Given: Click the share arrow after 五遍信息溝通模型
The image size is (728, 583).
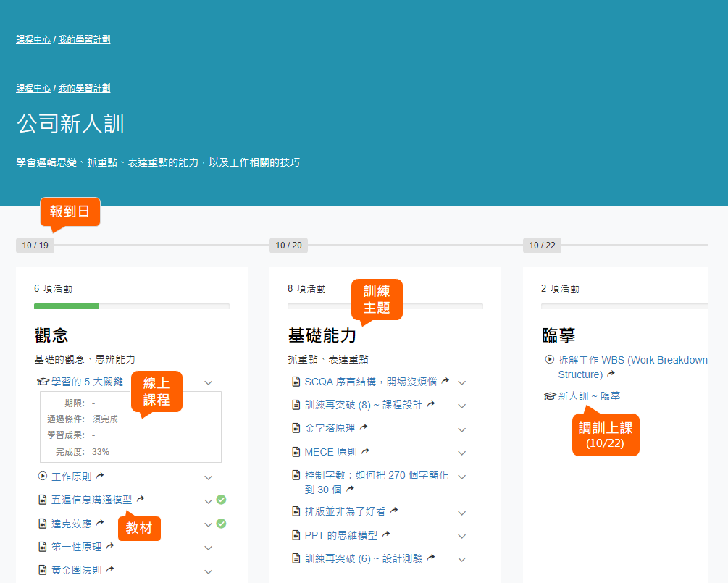Looking at the screenshot, I should pyautogui.click(x=141, y=499).
